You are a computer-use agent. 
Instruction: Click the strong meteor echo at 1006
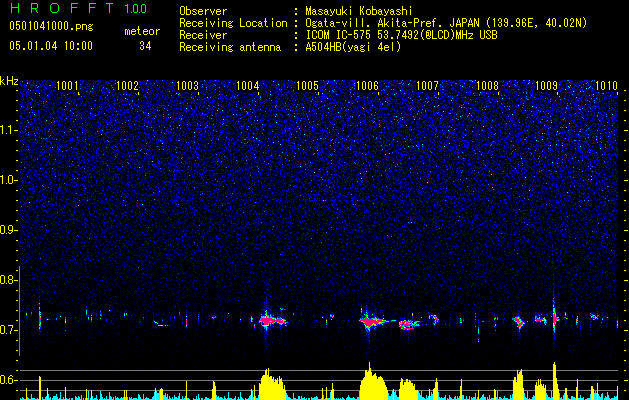click(373, 321)
